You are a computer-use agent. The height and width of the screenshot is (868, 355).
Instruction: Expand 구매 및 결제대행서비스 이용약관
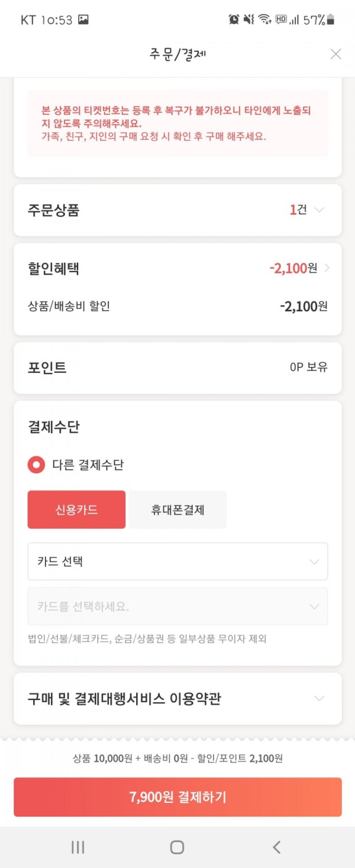(177, 699)
